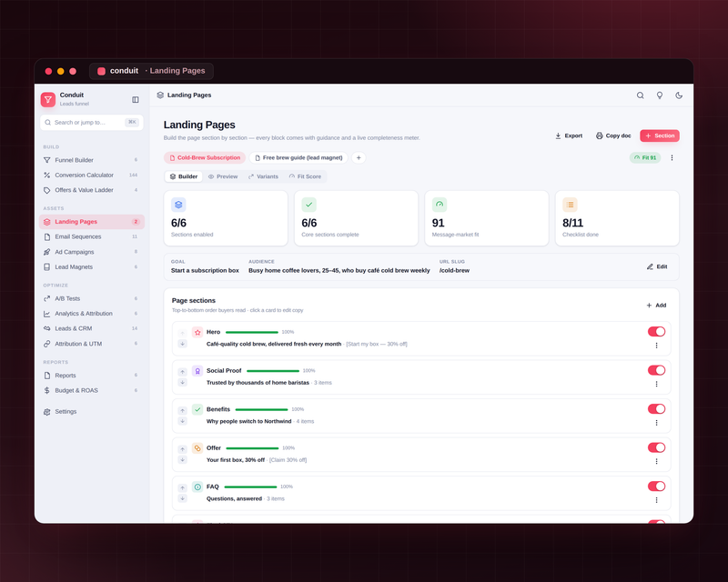Select the Cold-Brew Subscription page tab
The image size is (728, 582).
point(205,158)
